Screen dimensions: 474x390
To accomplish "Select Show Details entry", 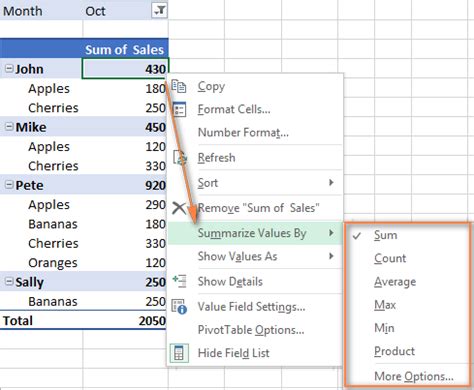I will 255,281.
